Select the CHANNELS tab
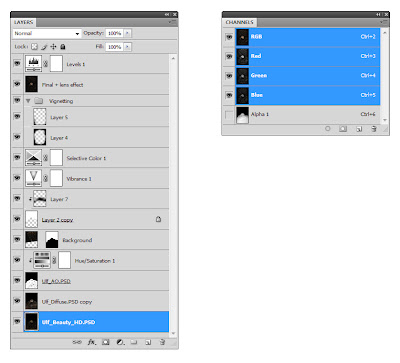This screenshot has width=400, height=363. pyautogui.click(x=239, y=22)
